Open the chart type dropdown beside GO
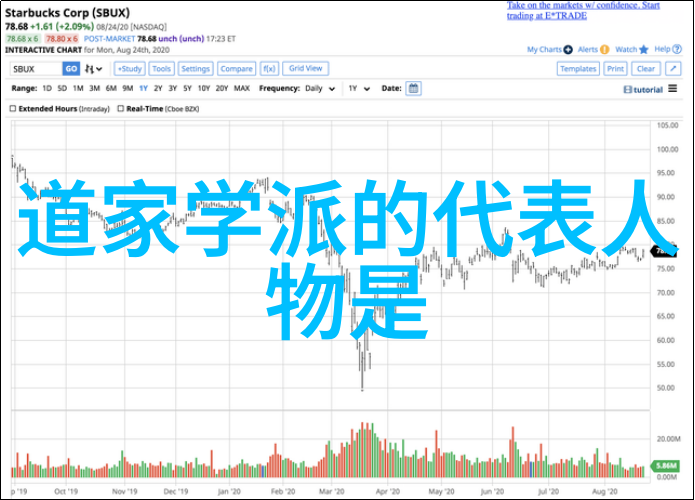Screen dimensions: 695x500 tap(94, 69)
